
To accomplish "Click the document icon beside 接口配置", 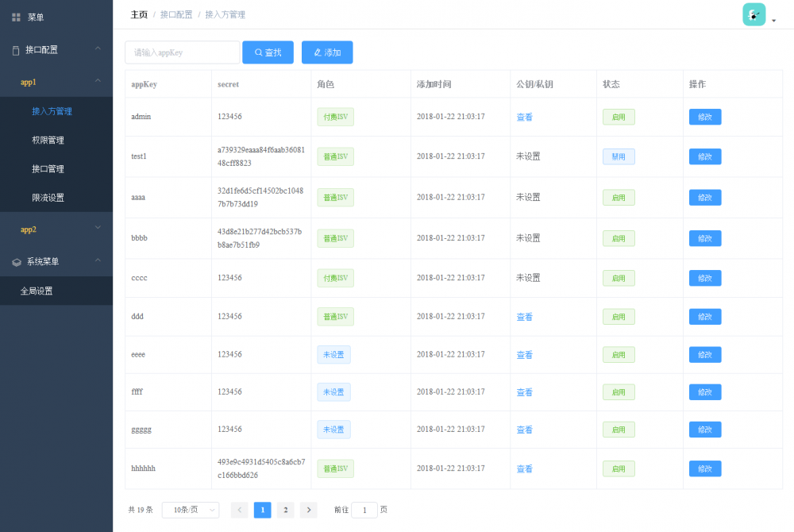I will (x=16, y=49).
